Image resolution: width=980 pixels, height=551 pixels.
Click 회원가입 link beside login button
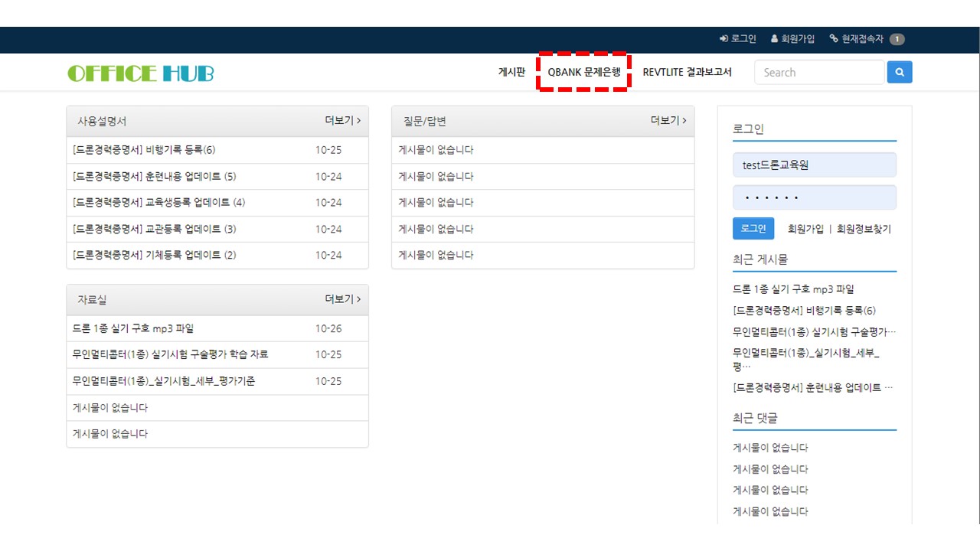pyautogui.click(x=805, y=229)
